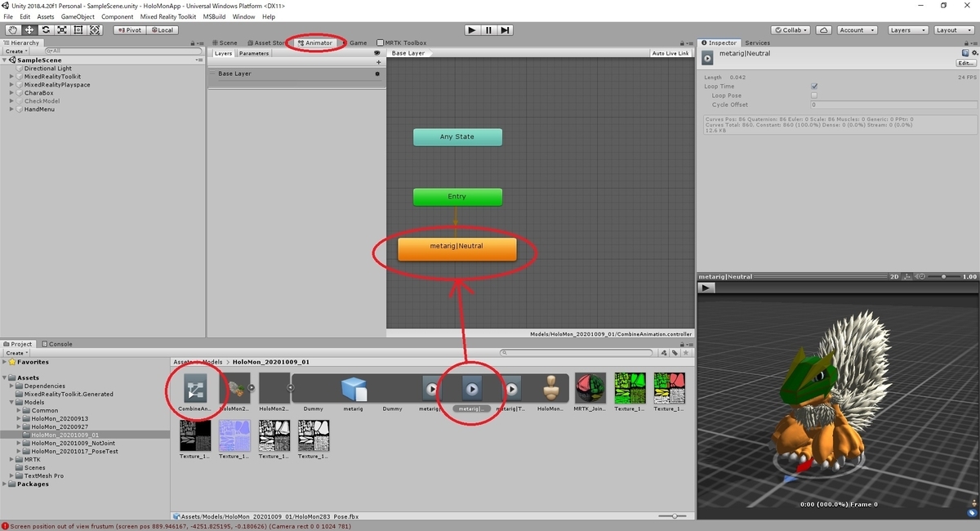Open the Component menu
980x531 pixels.
117,16
